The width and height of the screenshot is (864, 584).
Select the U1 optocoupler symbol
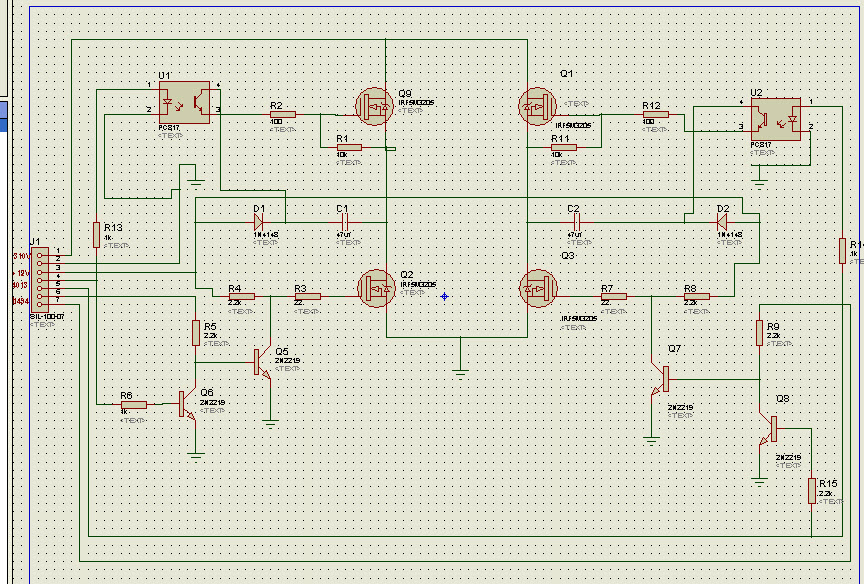tap(184, 102)
